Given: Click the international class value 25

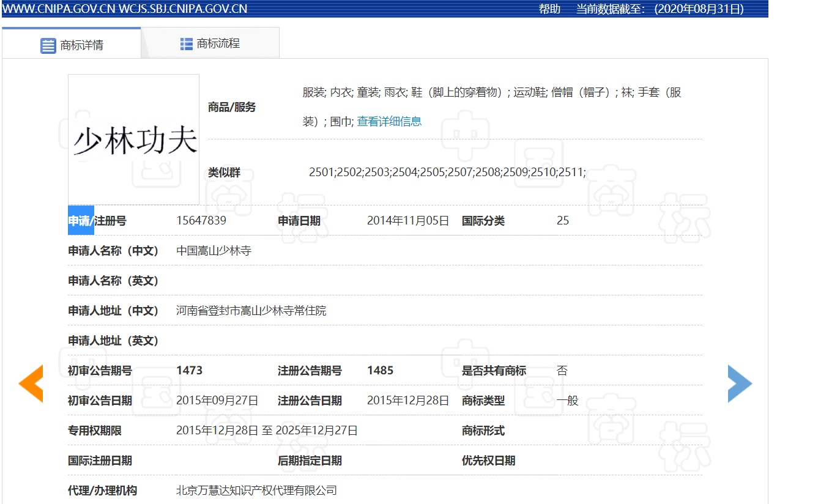Looking at the screenshot, I should click(x=563, y=220).
